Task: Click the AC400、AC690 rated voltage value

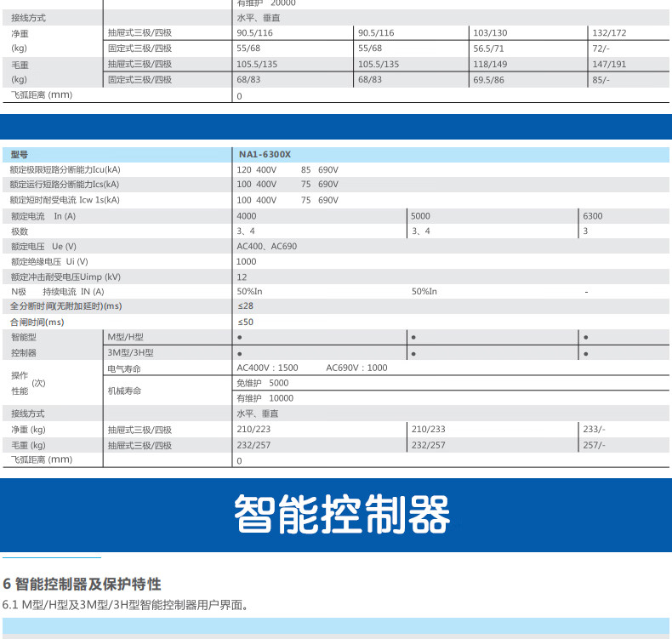Action: point(267,246)
